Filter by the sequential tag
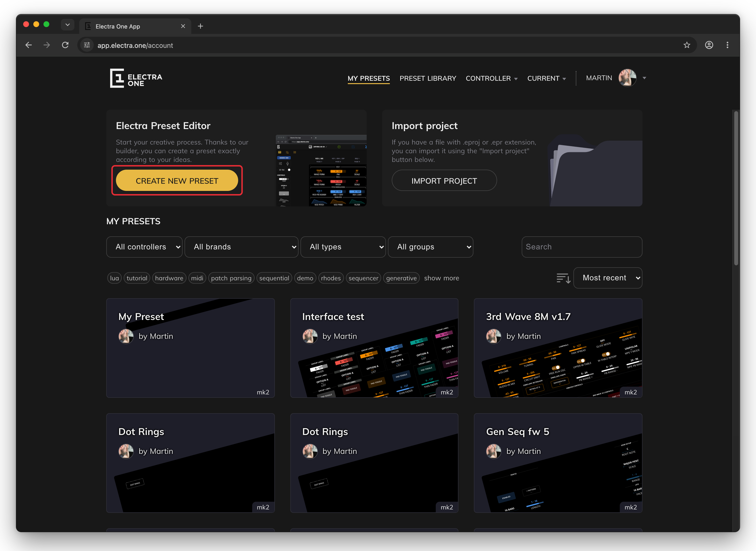The image size is (756, 551). (x=274, y=278)
